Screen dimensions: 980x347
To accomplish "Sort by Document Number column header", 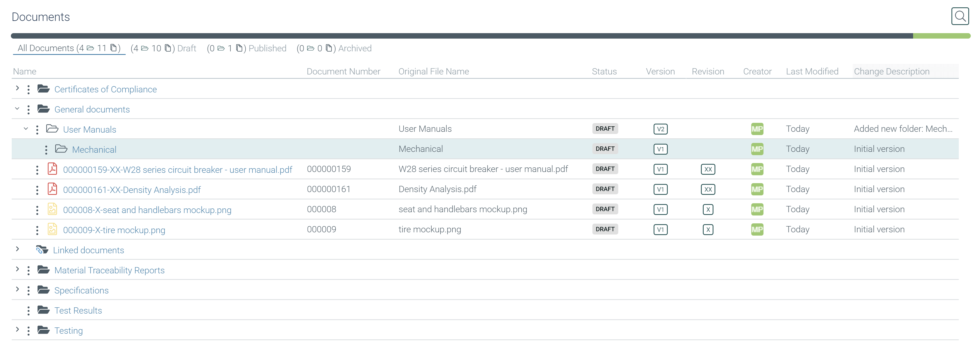I will coord(343,71).
